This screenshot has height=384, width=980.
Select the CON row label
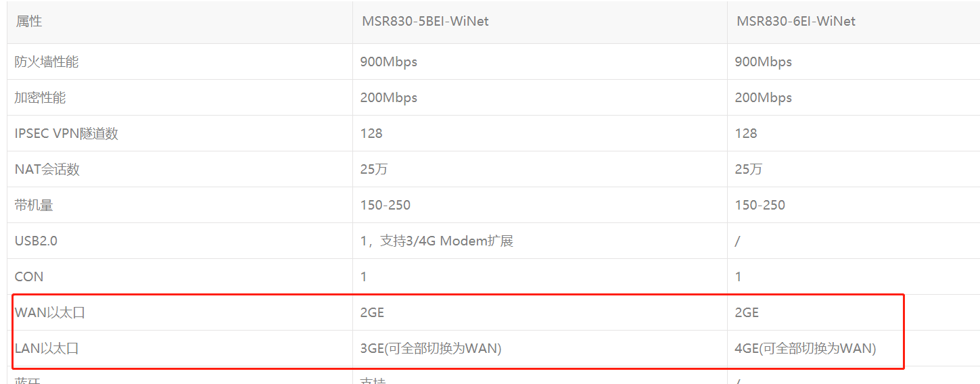point(29,277)
